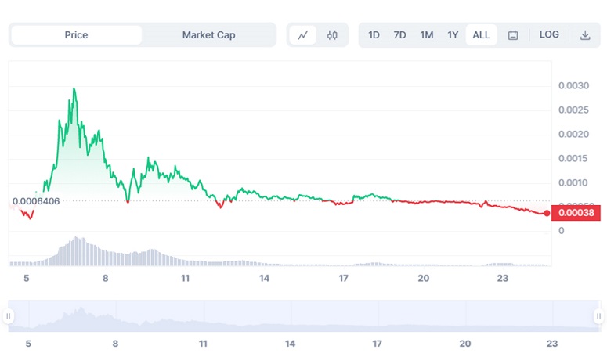The width and height of the screenshot is (607, 364).
Task: Open the calendar date range picker
Action: (513, 35)
